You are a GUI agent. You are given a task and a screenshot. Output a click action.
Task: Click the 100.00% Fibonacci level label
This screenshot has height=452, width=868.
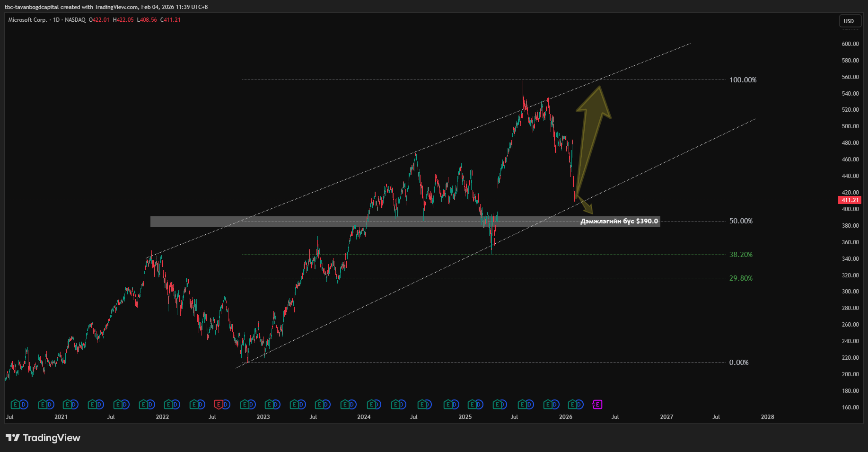click(x=743, y=80)
